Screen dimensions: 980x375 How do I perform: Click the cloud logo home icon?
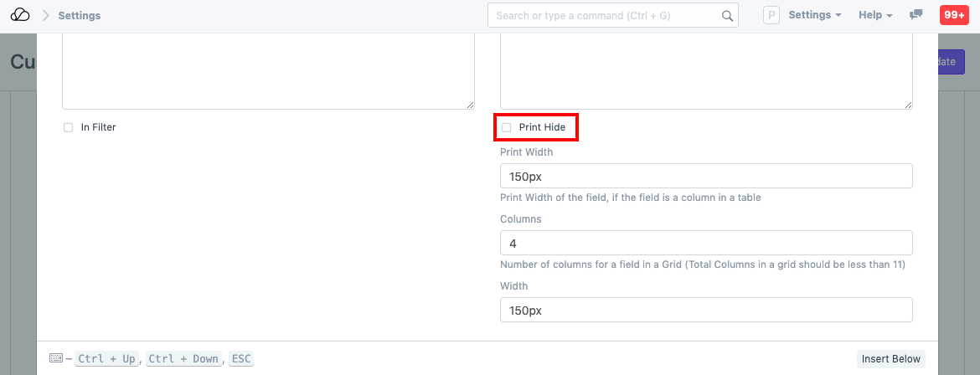click(x=20, y=15)
